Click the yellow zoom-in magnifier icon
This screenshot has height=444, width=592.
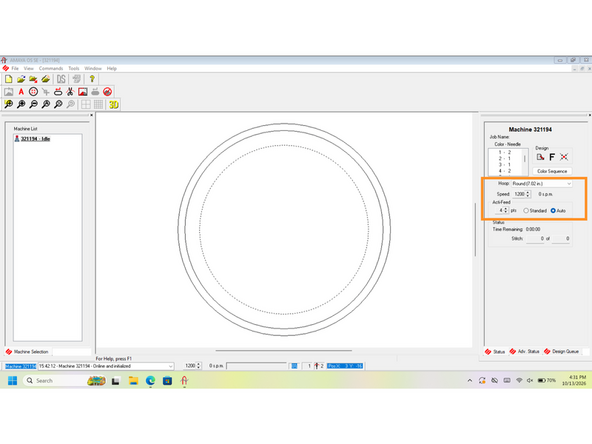pyautogui.click(x=8, y=104)
